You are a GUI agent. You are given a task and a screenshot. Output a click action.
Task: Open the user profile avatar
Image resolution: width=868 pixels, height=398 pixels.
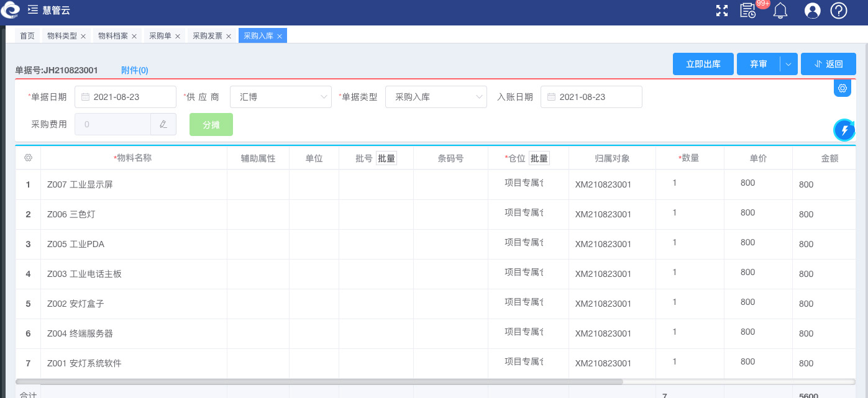coord(813,11)
